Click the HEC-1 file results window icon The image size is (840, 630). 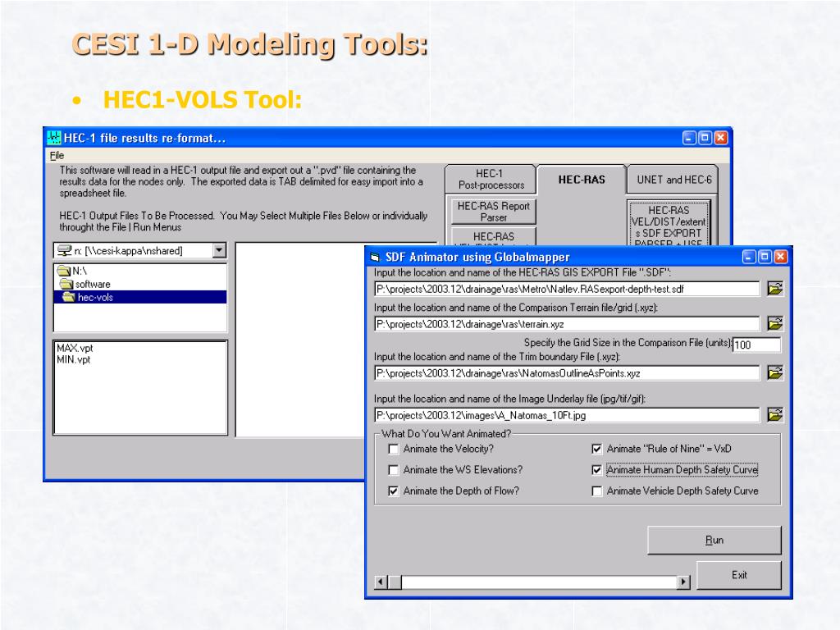coord(54,138)
